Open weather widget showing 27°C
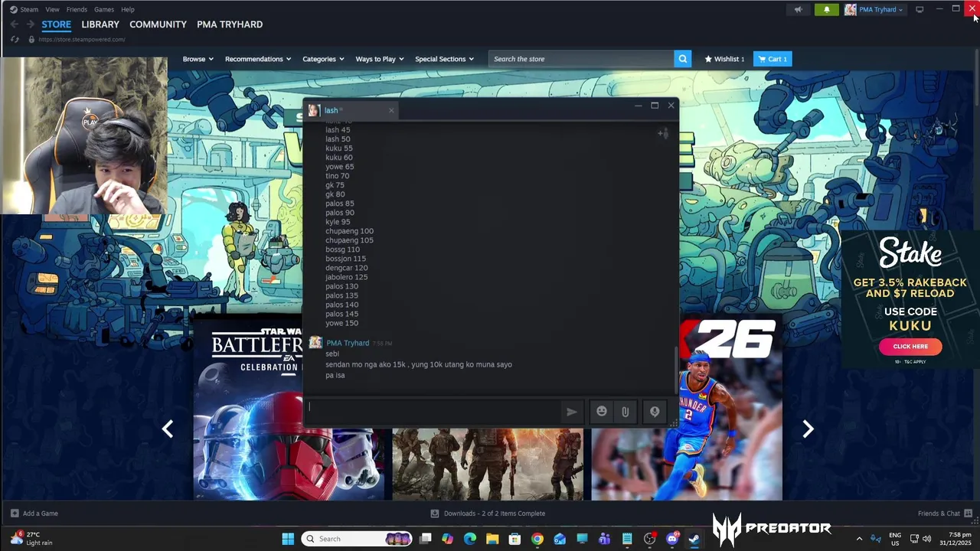This screenshot has height=551, width=980. 32,539
